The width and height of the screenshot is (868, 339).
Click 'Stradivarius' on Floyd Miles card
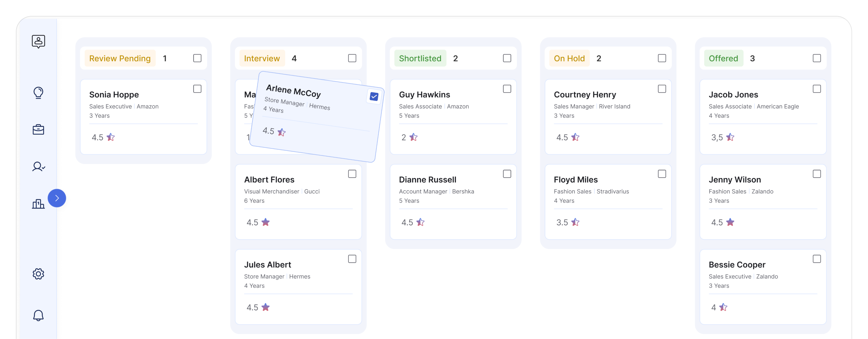613,192
